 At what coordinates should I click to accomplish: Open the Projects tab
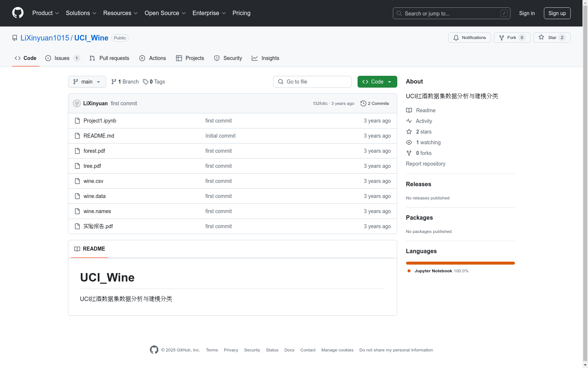[190, 58]
